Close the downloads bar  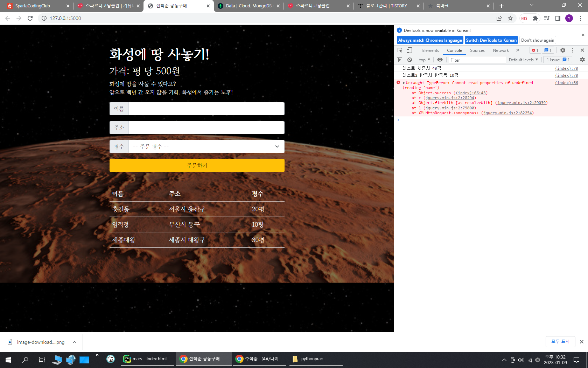click(x=582, y=342)
